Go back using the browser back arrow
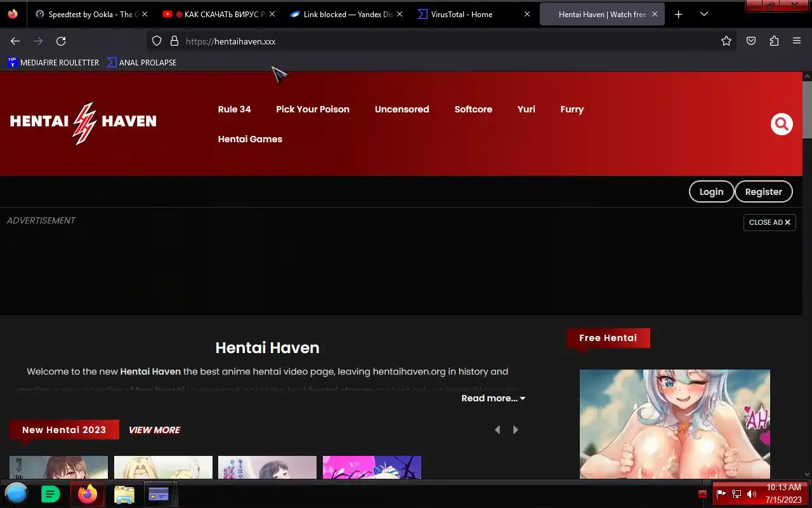Viewport: 812px width, 508px height. [x=15, y=41]
